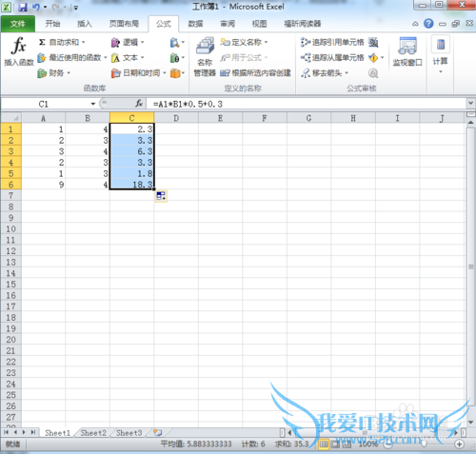
Task: Open the File (文件) tab
Action: pos(18,24)
